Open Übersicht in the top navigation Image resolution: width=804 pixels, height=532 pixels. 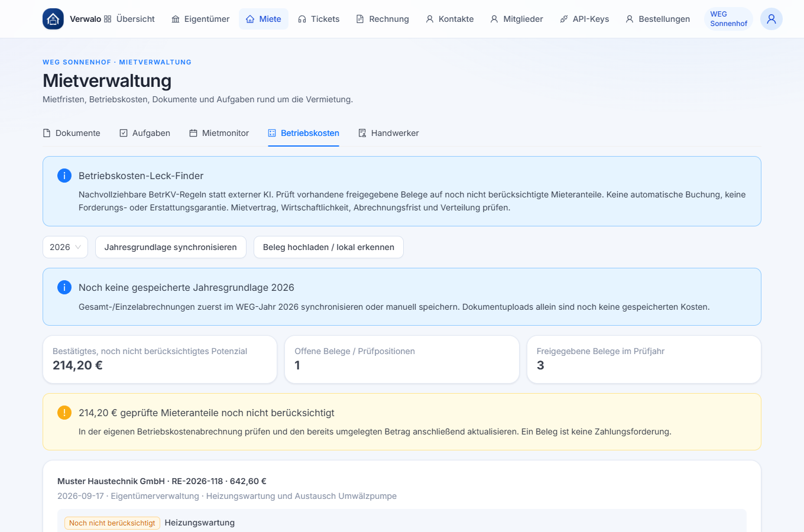(x=129, y=19)
